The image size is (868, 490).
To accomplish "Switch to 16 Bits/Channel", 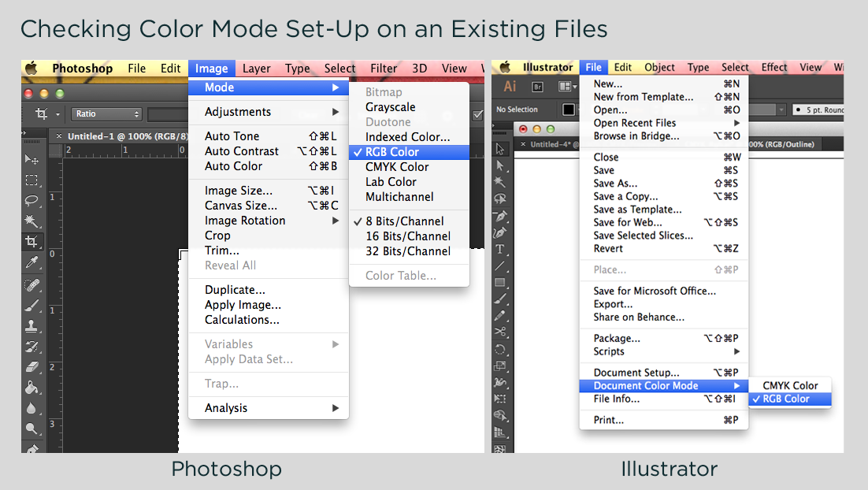I will [x=409, y=236].
